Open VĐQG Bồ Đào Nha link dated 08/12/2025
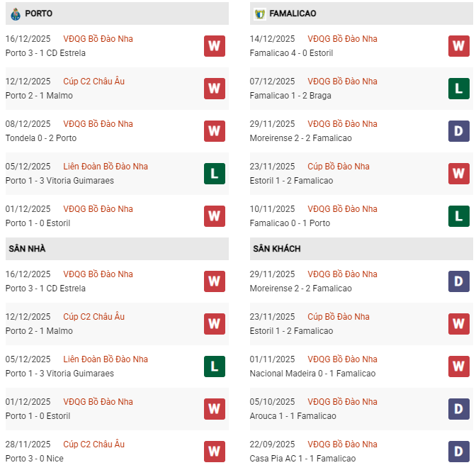Viewport: 476px width, 470px height. click(98, 124)
